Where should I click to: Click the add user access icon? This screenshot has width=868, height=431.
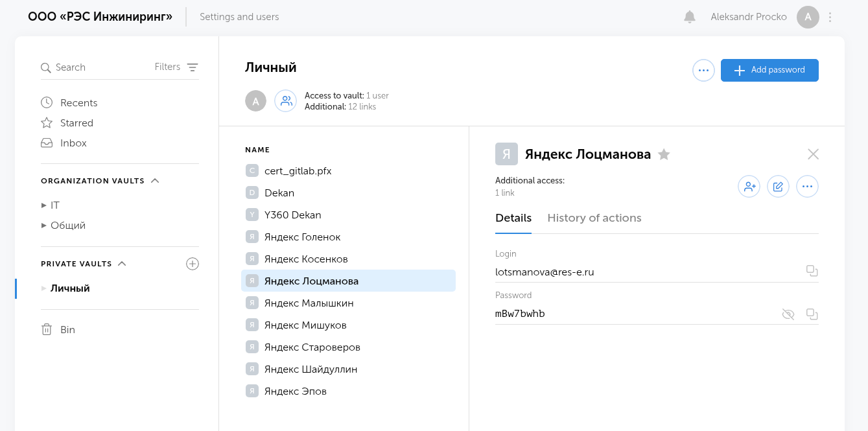click(749, 187)
